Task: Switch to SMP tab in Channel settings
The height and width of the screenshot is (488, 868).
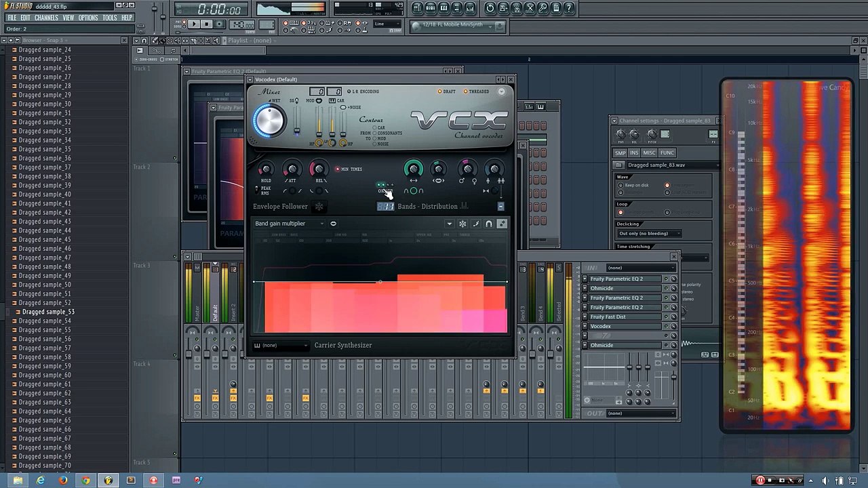Action: (620, 153)
